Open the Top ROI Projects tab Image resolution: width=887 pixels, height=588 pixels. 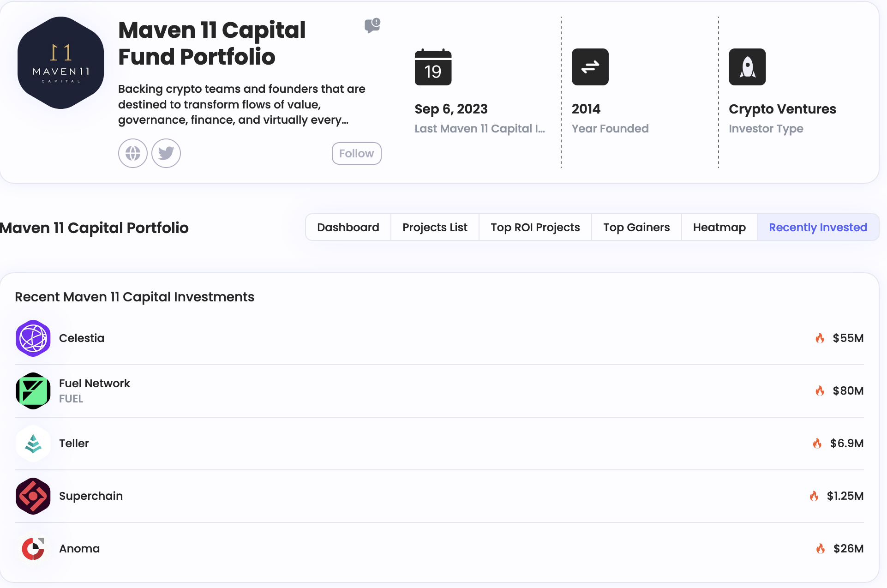coord(535,227)
